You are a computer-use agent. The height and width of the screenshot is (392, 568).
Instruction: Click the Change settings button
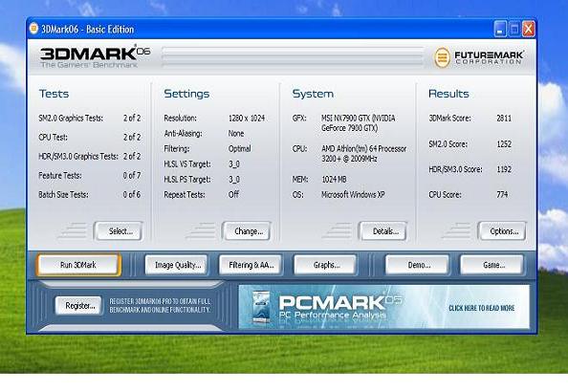[x=247, y=231]
